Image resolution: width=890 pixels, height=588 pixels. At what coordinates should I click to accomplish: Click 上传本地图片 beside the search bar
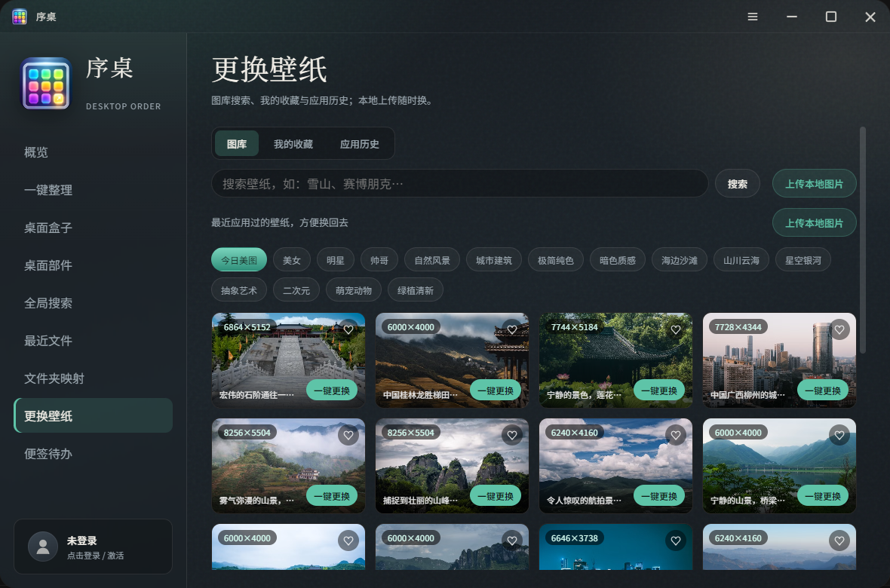point(814,183)
